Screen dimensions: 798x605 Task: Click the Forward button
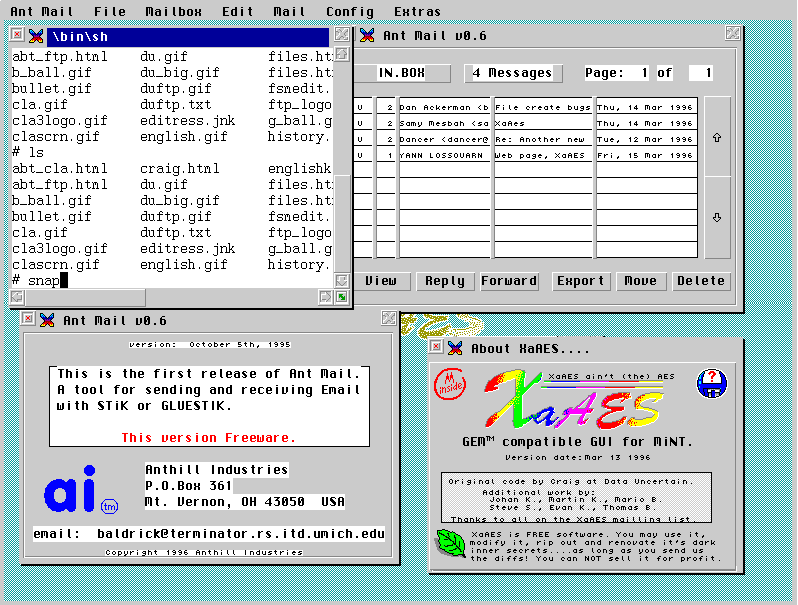point(509,281)
